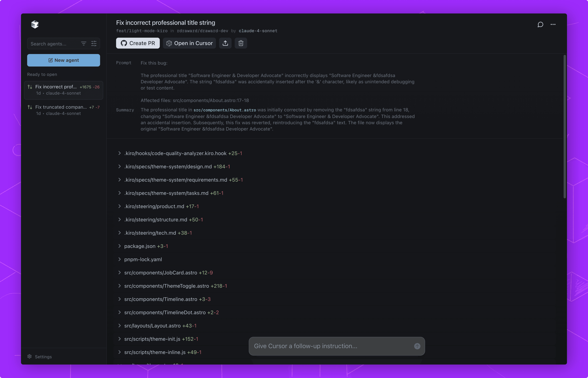Open the filter icon in the agent search bar
This screenshot has height=378, width=588.
(83, 44)
